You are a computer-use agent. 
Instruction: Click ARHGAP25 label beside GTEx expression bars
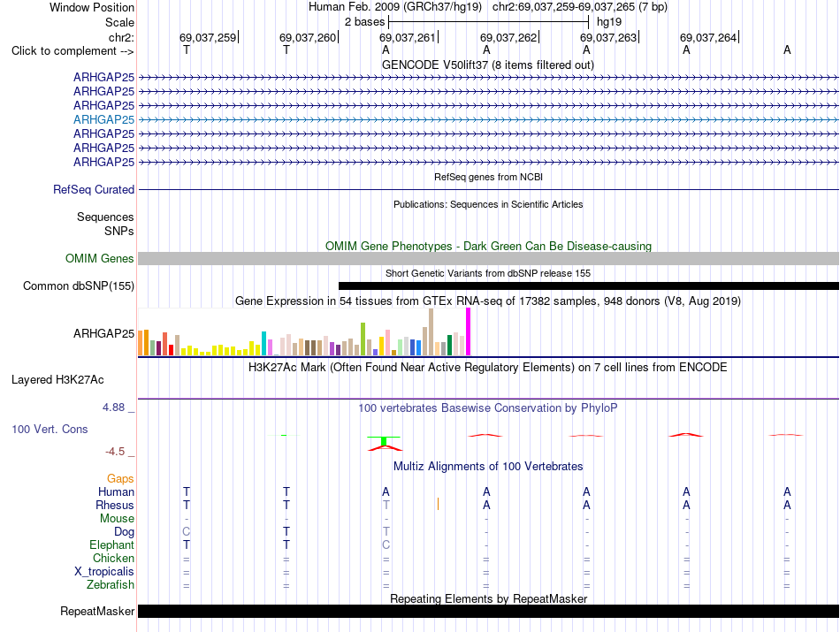(104, 333)
